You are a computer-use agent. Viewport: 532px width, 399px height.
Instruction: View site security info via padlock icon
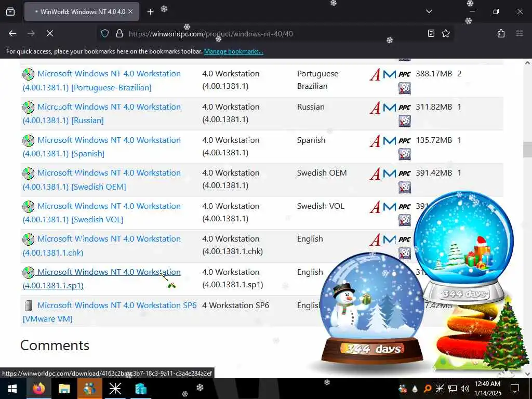pyautogui.click(x=119, y=33)
